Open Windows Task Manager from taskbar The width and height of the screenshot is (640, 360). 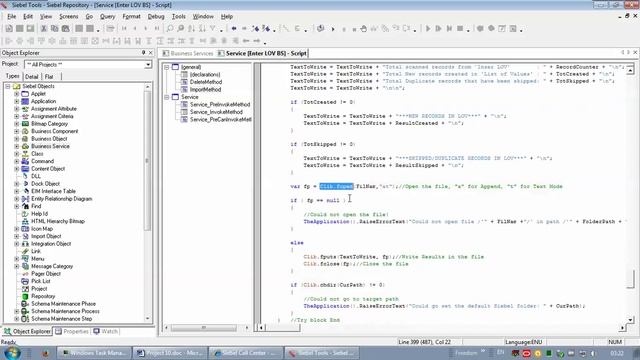click(94, 353)
